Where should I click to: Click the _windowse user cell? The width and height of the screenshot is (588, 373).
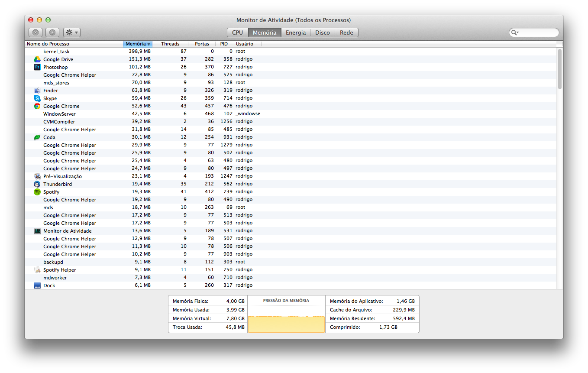click(x=248, y=114)
